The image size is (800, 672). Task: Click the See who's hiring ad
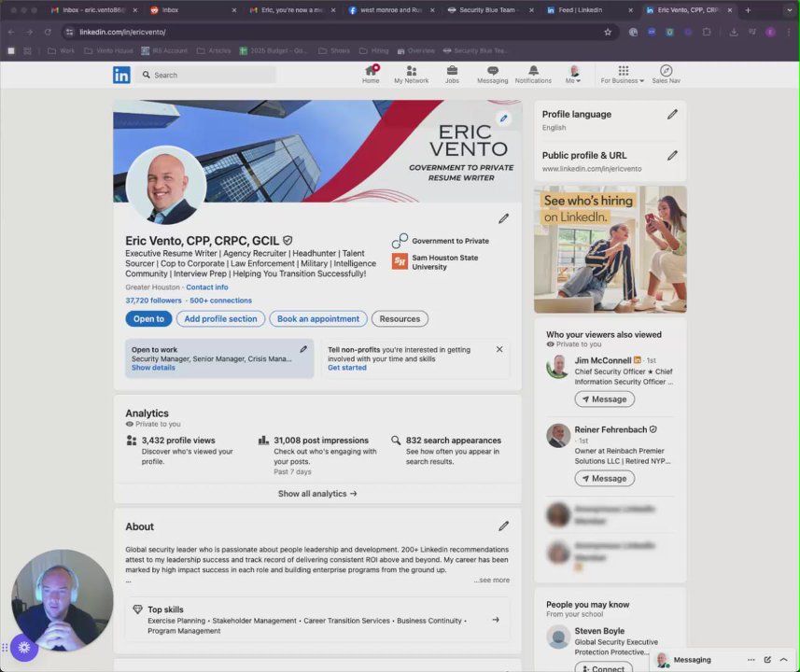pyautogui.click(x=611, y=249)
